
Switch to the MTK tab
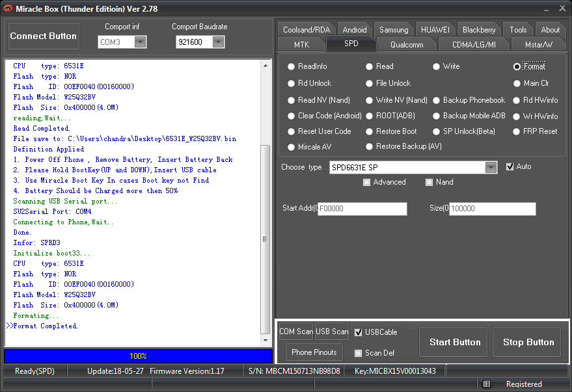point(302,44)
